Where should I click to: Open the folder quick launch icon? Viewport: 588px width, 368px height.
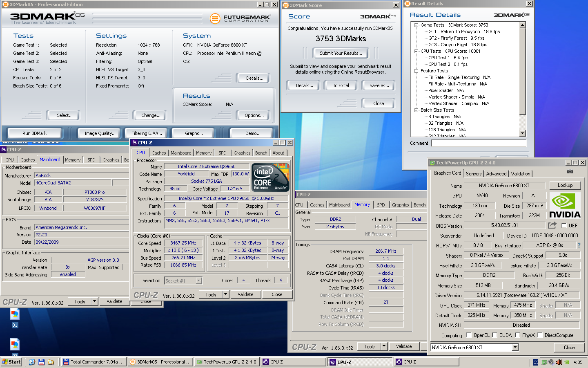(51, 362)
